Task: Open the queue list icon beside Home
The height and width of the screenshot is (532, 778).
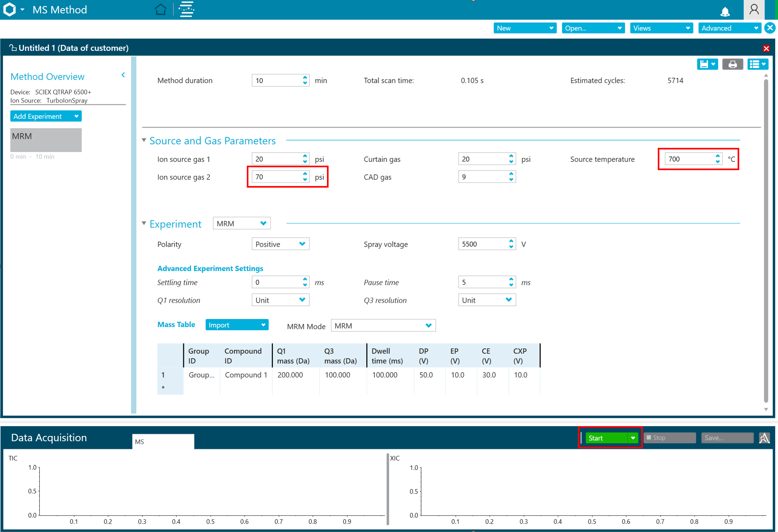Action: click(x=186, y=9)
